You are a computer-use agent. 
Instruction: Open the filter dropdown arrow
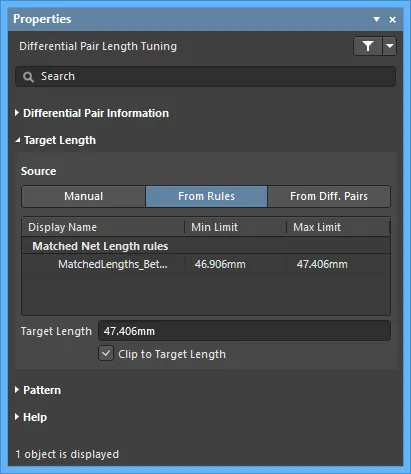(390, 46)
